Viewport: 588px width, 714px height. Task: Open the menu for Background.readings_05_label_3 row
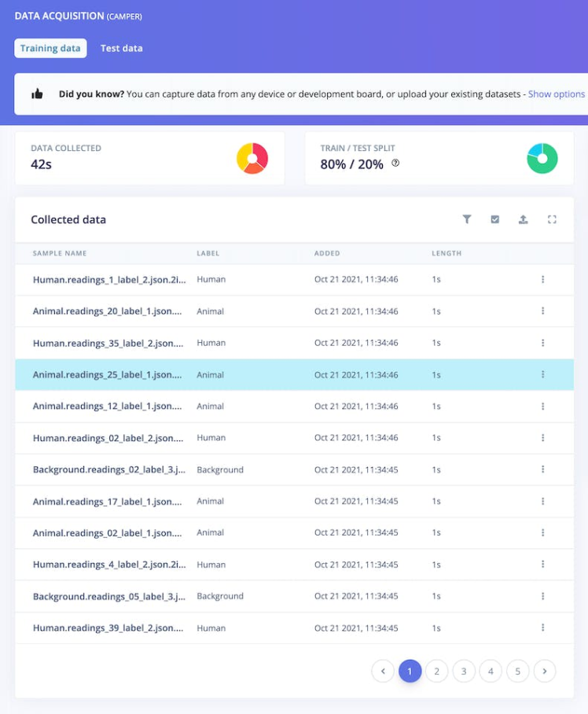543,596
